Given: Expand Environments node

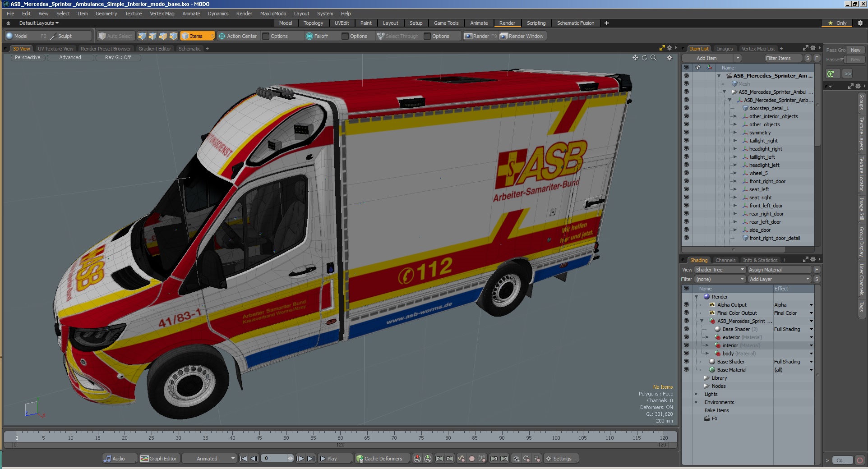Looking at the screenshot, I should pos(696,402).
